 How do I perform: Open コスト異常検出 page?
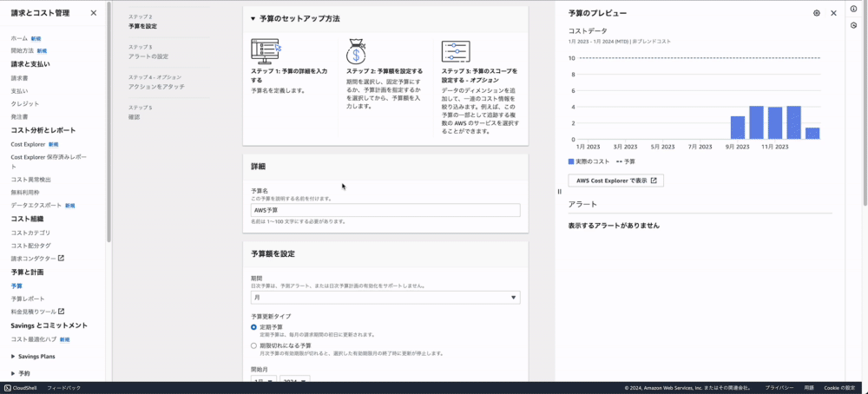coord(30,180)
